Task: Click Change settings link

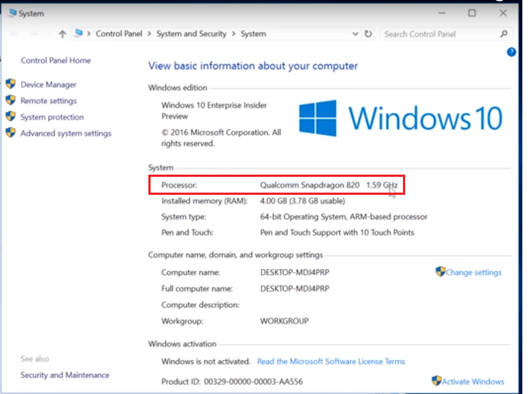Action: [x=474, y=272]
